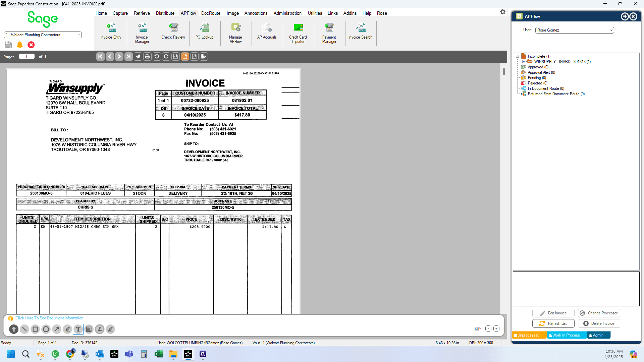Select the line annotation tool

tap(24, 329)
